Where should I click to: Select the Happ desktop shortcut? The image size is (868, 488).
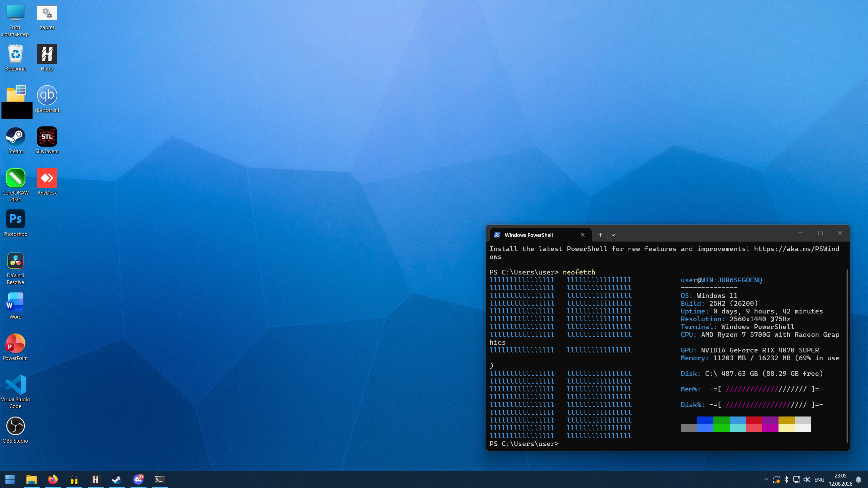tap(47, 58)
